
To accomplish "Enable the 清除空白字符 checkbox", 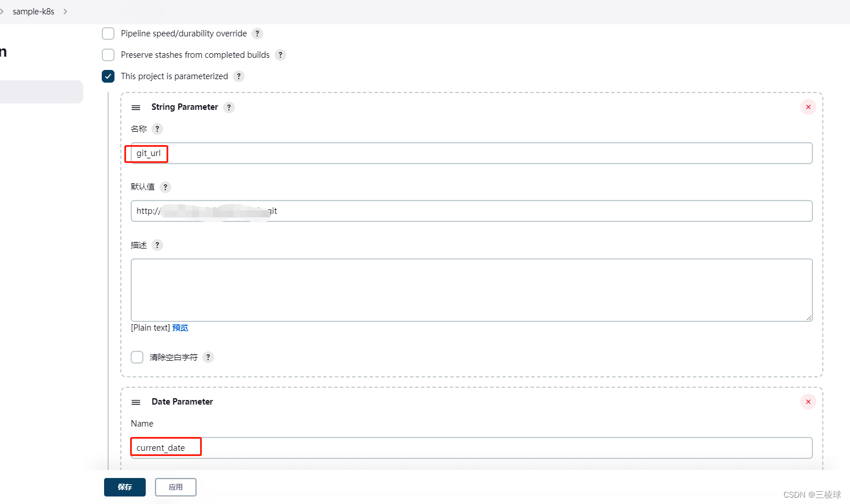I will pos(136,357).
